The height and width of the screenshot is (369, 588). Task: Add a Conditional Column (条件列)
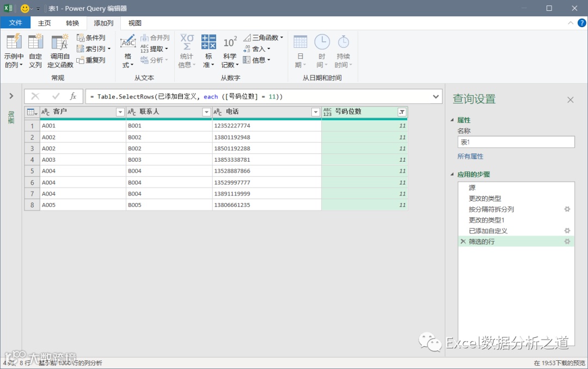[91, 38]
